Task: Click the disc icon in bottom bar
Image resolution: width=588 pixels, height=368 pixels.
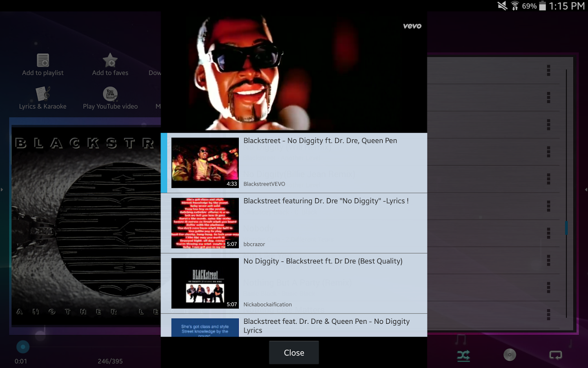Action: [509, 355]
